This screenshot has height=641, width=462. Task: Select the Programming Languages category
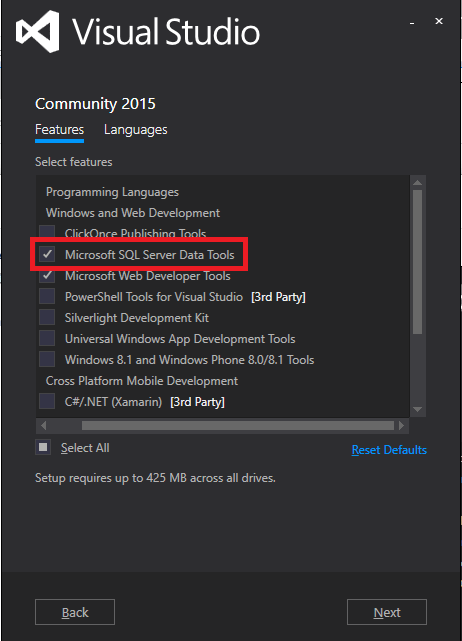click(112, 192)
